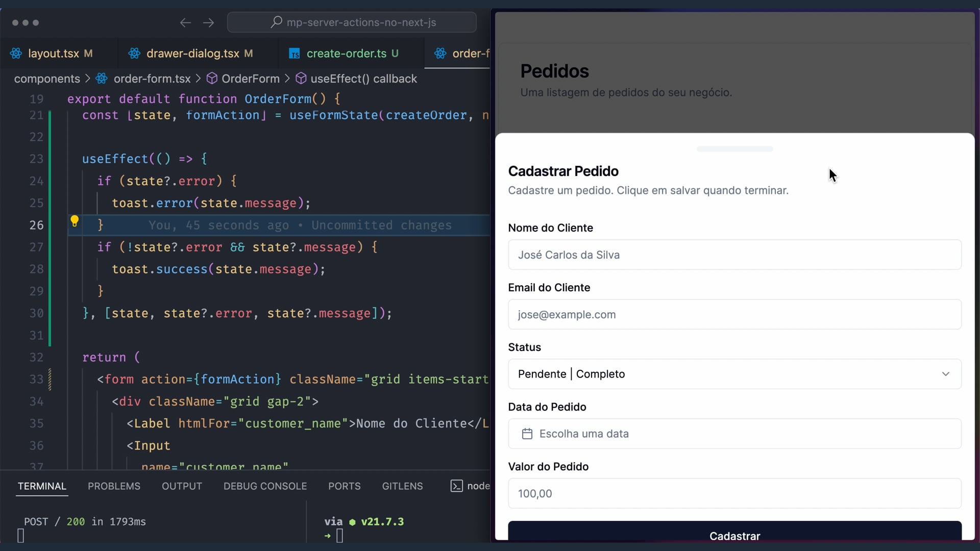
Task: Click the node terminal shell icon
Action: [x=456, y=486]
